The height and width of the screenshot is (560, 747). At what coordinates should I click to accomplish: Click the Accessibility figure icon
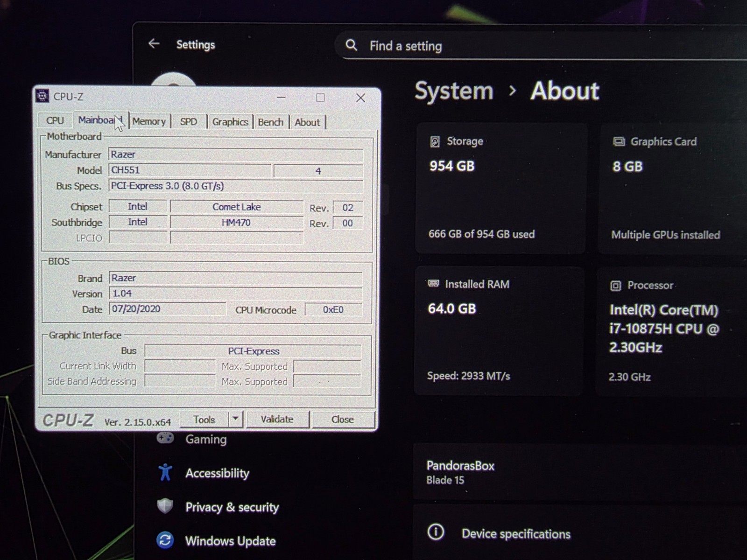165,473
